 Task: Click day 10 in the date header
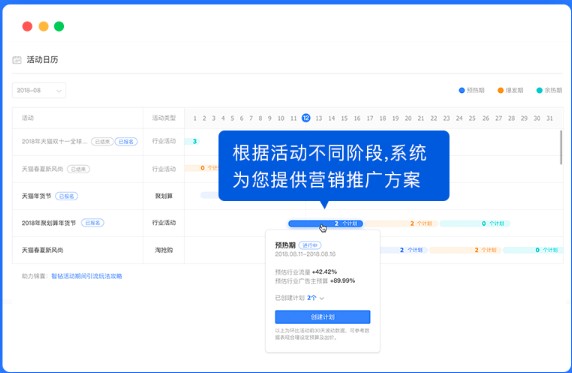coord(281,118)
